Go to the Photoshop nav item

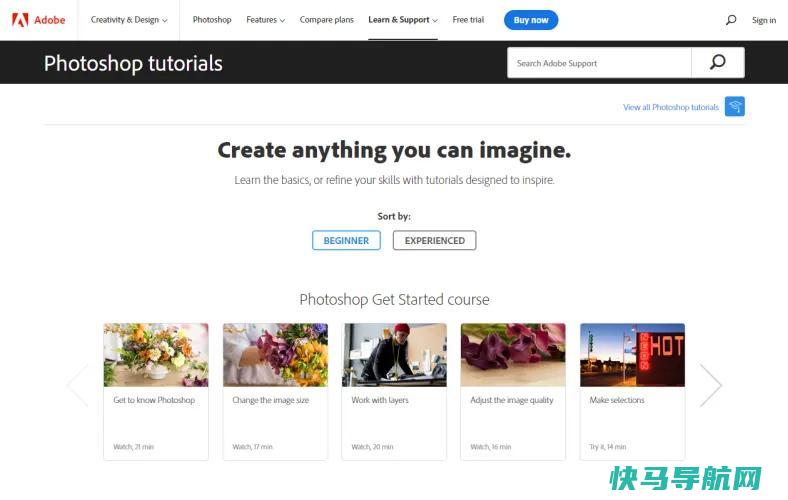tap(212, 20)
